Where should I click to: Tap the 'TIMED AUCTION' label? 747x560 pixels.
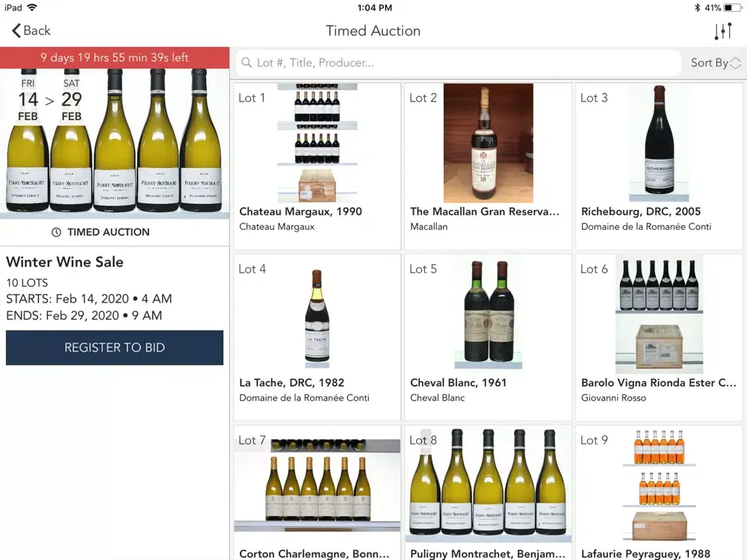(x=108, y=232)
